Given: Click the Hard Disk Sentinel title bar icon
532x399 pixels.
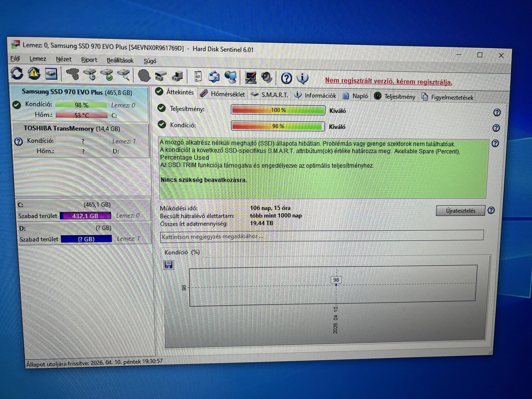Looking at the screenshot, I should (15, 44).
